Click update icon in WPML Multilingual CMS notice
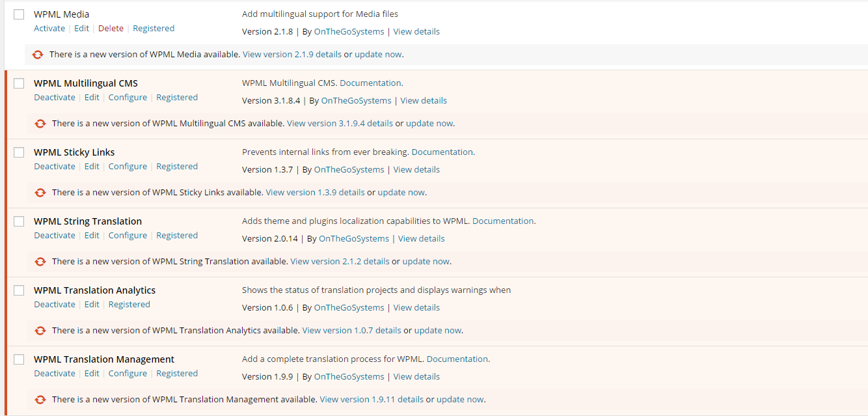 click(x=40, y=124)
